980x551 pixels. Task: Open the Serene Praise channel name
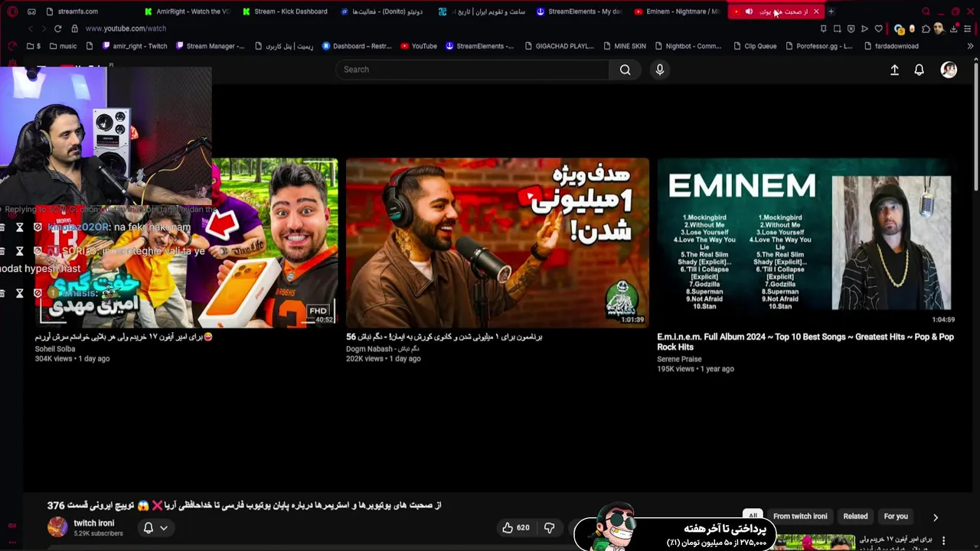(679, 359)
